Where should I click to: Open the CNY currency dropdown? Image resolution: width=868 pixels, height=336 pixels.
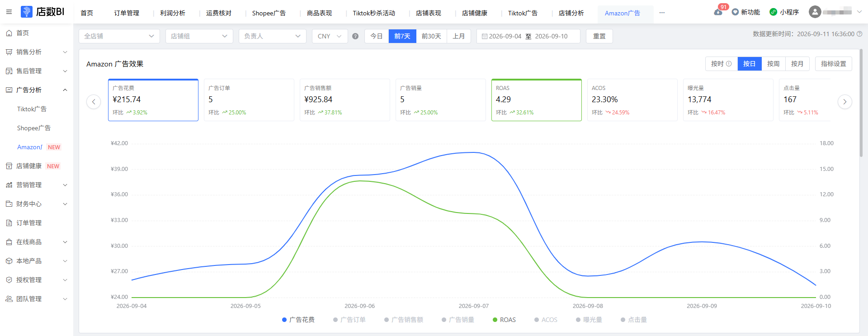[330, 36]
